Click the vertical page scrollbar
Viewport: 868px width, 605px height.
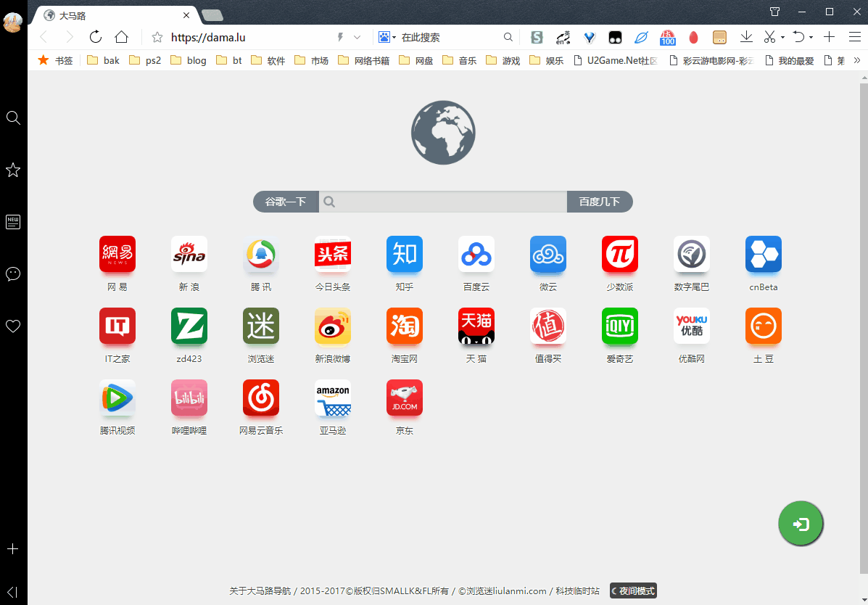pyautogui.click(x=864, y=328)
